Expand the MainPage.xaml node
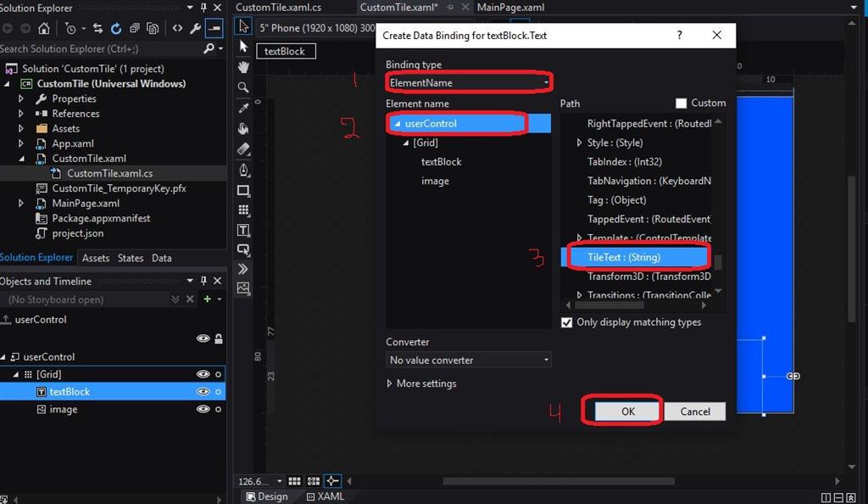Image resolution: width=868 pixels, height=504 pixels. point(21,204)
